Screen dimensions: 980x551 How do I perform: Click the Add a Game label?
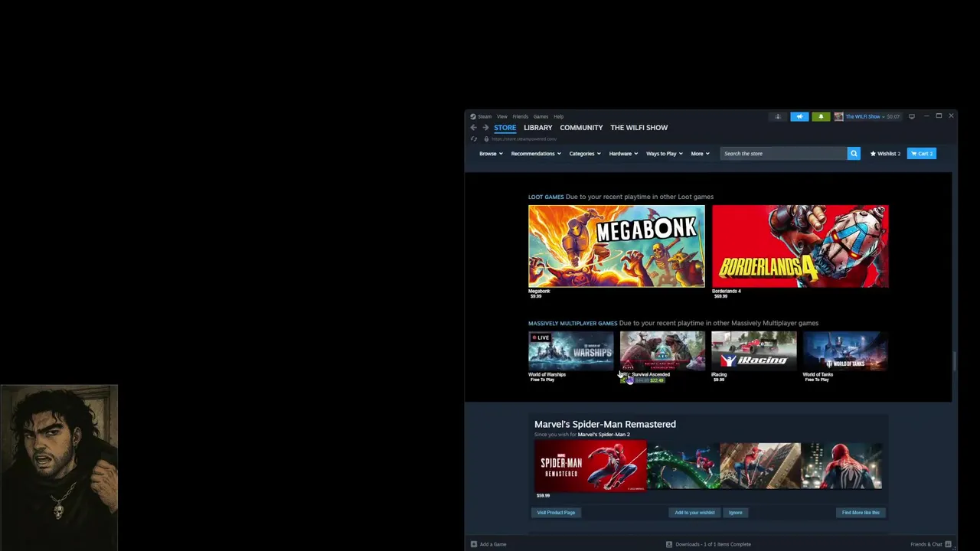pos(493,544)
